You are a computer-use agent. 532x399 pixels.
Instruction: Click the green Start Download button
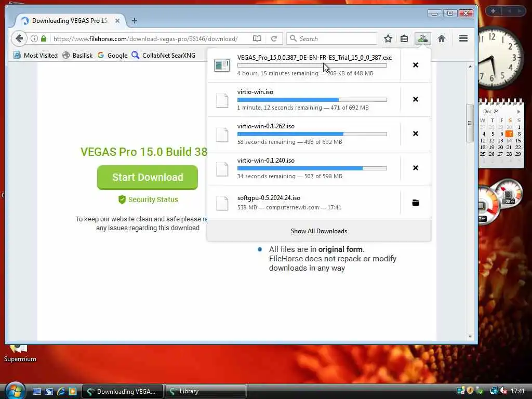pyautogui.click(x=147, y=178)
